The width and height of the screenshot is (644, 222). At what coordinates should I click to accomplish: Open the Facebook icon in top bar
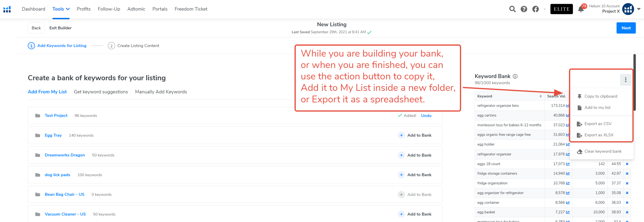(535, 9)
